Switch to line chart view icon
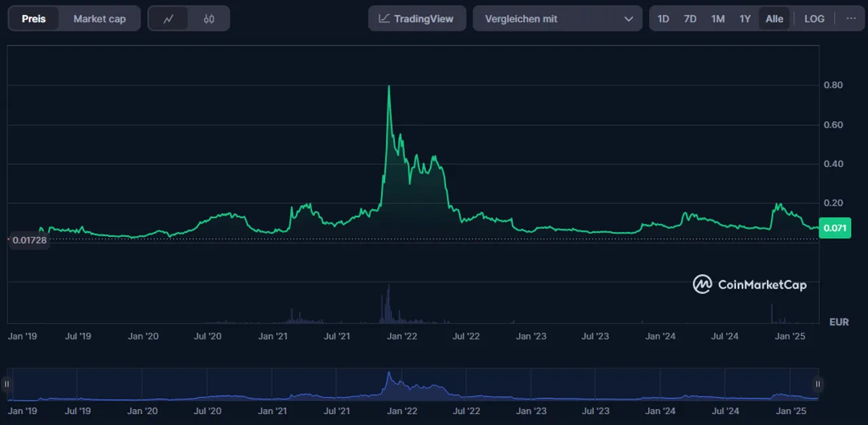The width and height of the screenshot is (868, 425). pyautogui.click(x=169, y=19)
